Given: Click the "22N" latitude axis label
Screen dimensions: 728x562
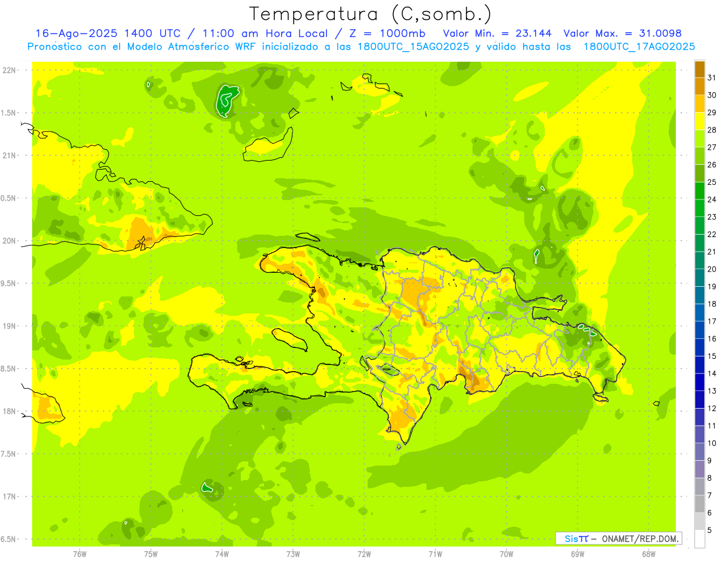Looking at the screenshot, I should pyautogui.click(x=9, y=70).
